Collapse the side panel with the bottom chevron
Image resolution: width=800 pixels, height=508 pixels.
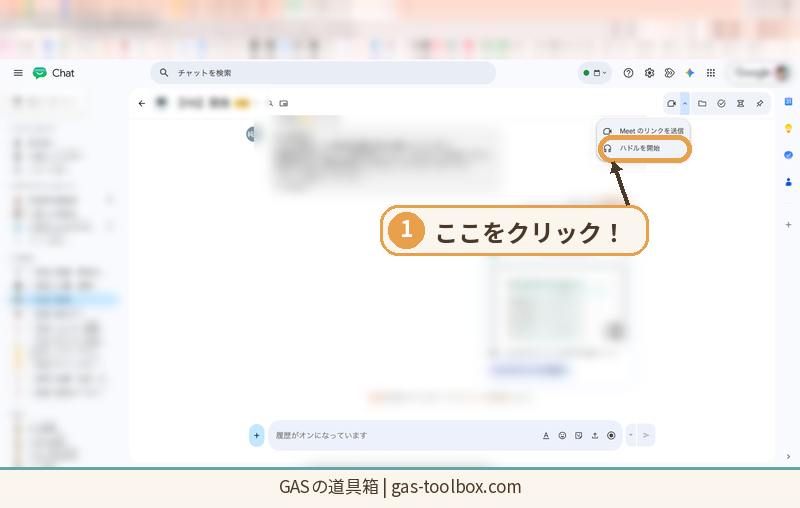788,456
